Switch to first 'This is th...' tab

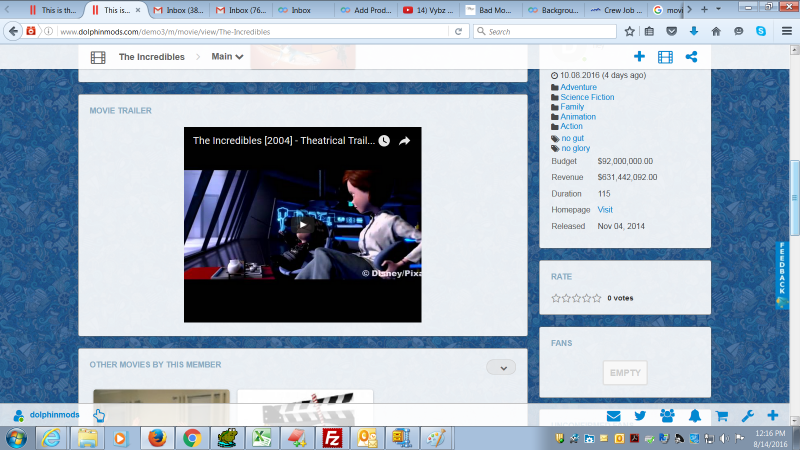point(53,10)
